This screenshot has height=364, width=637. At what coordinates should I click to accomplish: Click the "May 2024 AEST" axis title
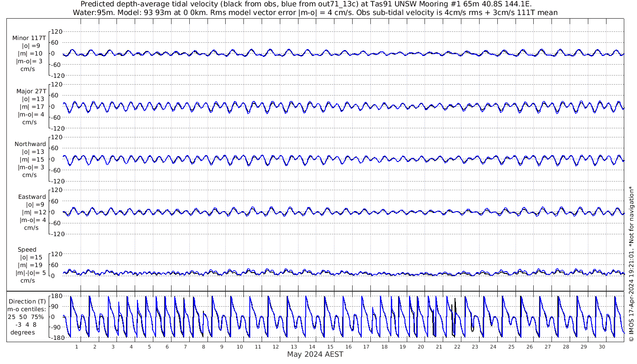point(315,354)
